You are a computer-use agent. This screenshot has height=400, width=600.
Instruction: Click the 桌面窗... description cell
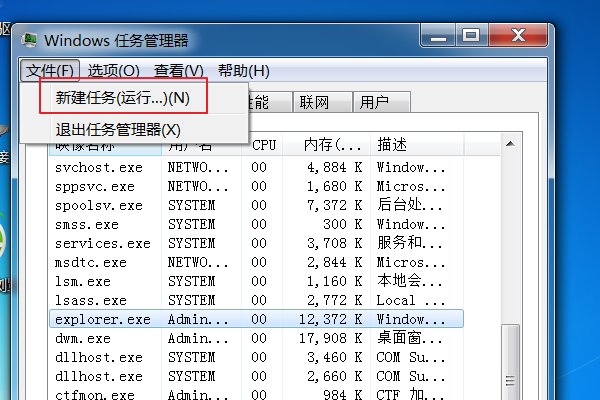point(410,338)
